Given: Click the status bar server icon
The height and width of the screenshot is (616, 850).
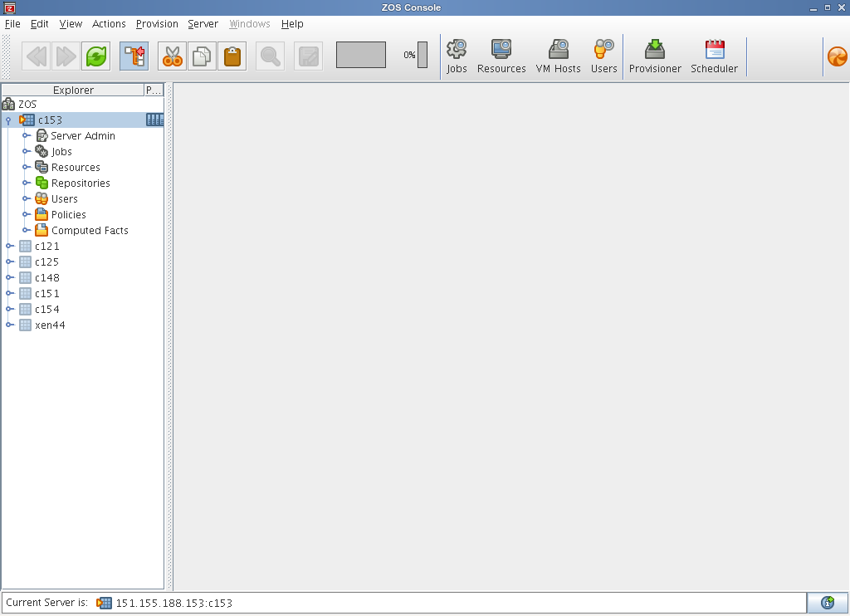Looking at the screenshot, I should (x=104, y=603).
